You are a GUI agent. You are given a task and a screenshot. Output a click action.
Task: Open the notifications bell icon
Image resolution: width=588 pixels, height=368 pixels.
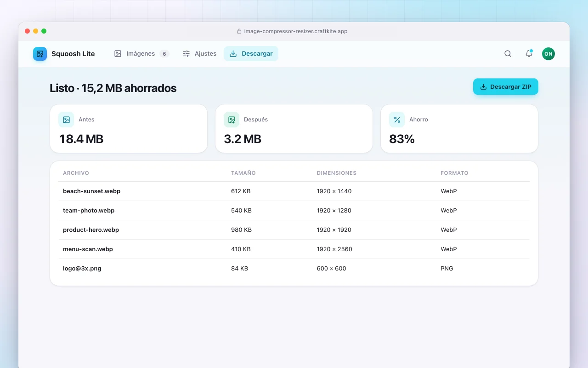pyautogui.click(x=529, y=54)
